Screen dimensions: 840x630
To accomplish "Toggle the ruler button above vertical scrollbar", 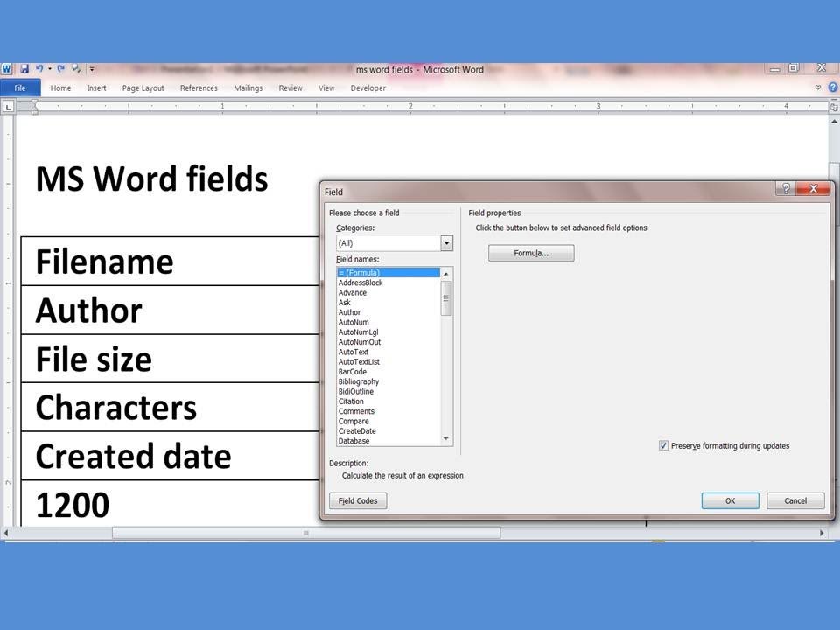I will (834, 107).
